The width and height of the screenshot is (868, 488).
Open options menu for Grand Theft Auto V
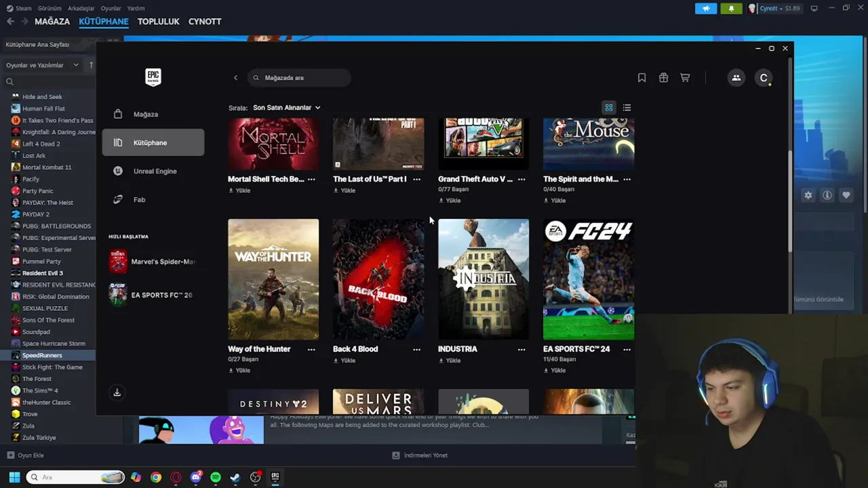pyautogui.click(x=521, y=179)
